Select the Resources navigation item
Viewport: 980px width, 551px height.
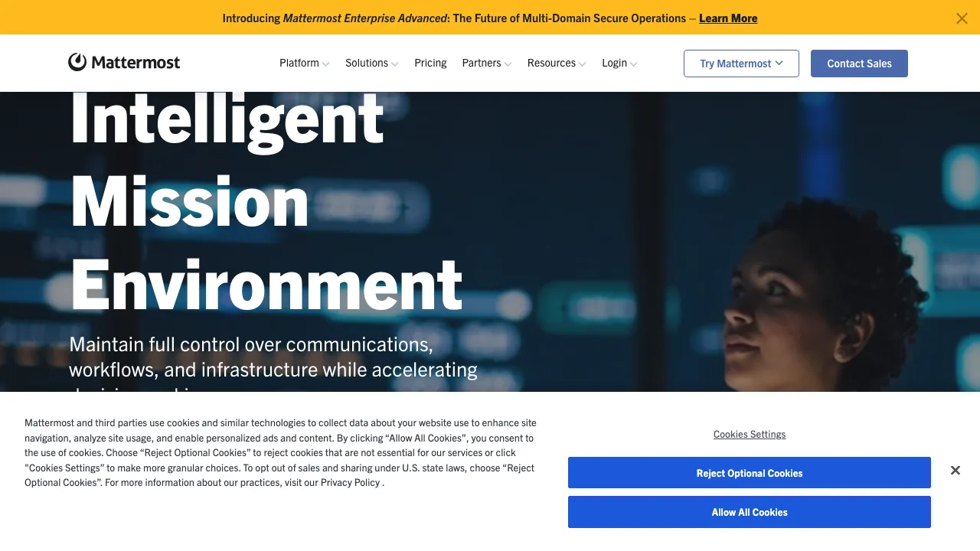tap(551, 63)
